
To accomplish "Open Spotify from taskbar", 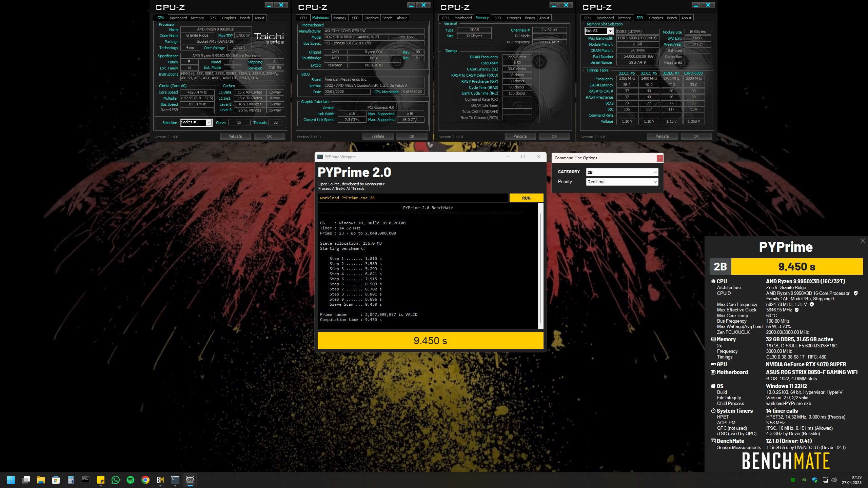I will click(131, 480).
